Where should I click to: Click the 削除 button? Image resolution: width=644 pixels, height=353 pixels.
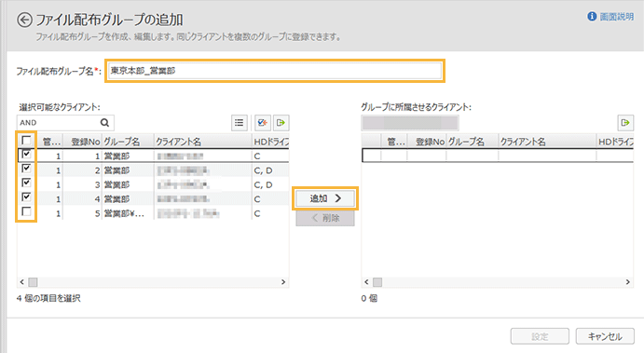[x=325, y=218]
